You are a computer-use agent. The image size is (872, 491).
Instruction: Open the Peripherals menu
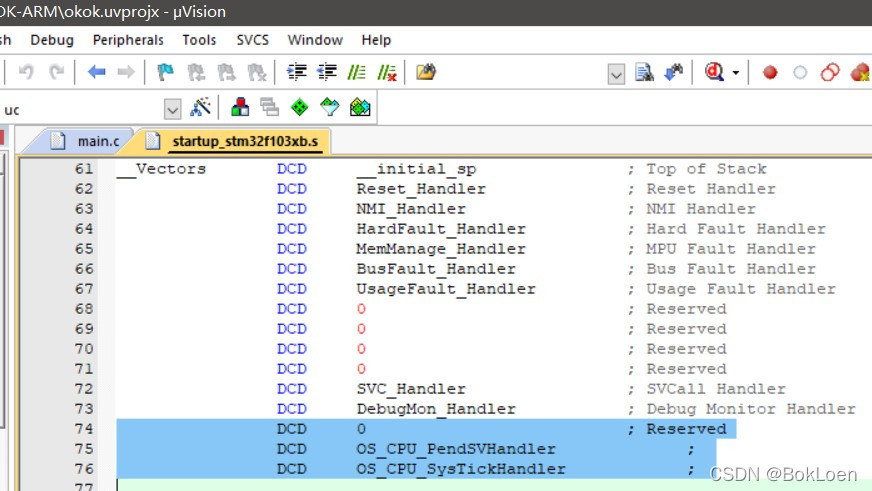tap(128, 40)
